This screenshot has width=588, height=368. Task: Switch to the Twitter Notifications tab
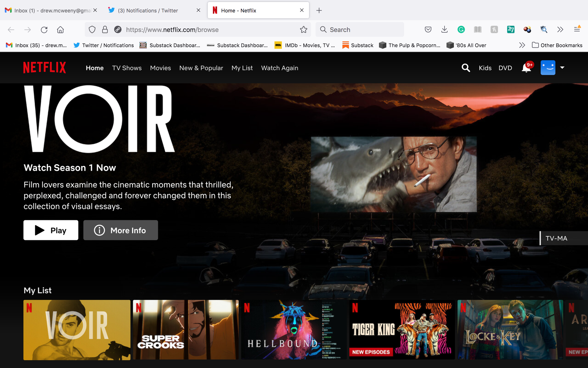point(148,11)
